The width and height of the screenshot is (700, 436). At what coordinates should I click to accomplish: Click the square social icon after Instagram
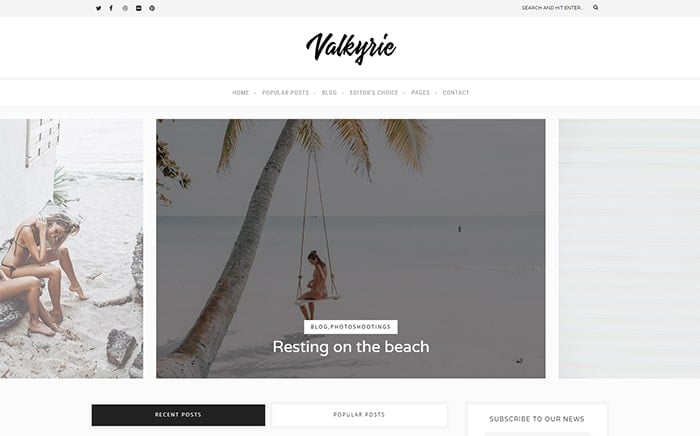(x=138, y=8)
